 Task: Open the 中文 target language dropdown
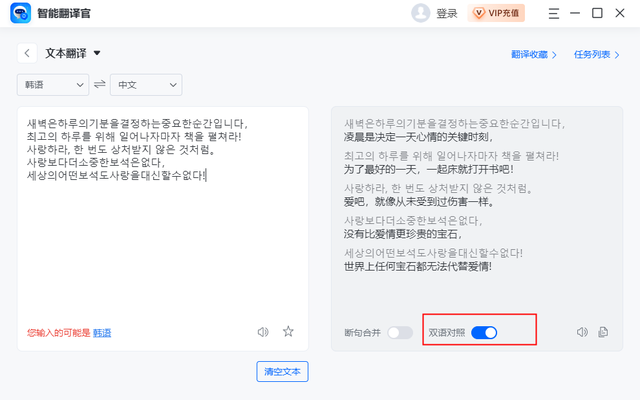(146, 85)
